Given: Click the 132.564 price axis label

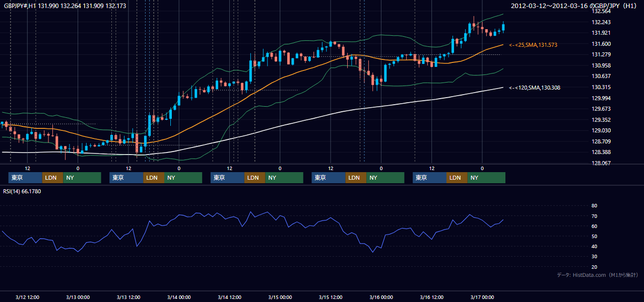Looking at the screenshot, I should pos(601,11).
